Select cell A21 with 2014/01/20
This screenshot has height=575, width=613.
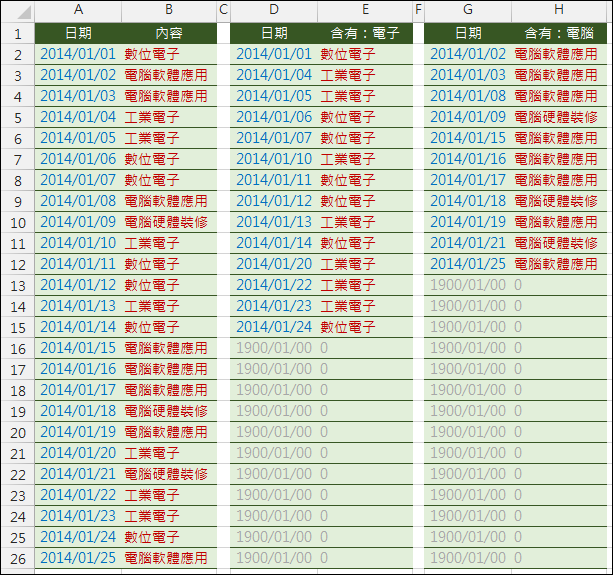click(78, 453)
